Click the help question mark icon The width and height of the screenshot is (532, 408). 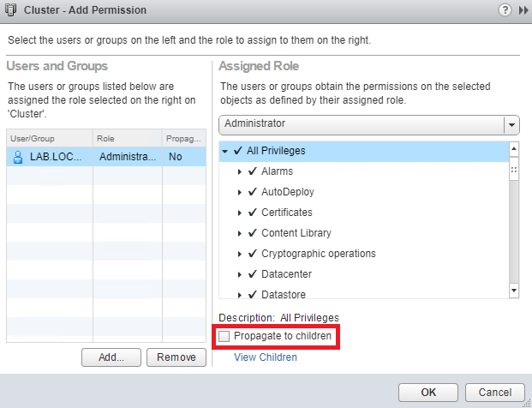click(505, 9)
